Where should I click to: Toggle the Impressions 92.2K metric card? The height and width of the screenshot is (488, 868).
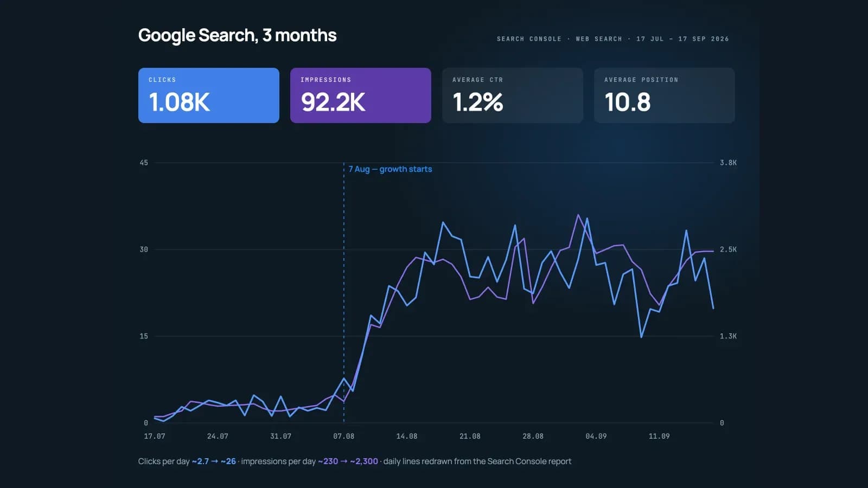[x=361, y=95]
